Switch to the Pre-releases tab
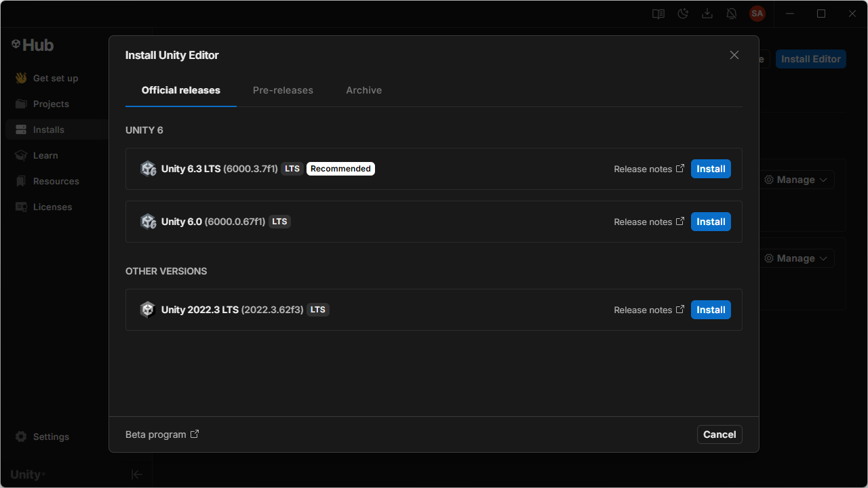 click(x=283, y=90)
